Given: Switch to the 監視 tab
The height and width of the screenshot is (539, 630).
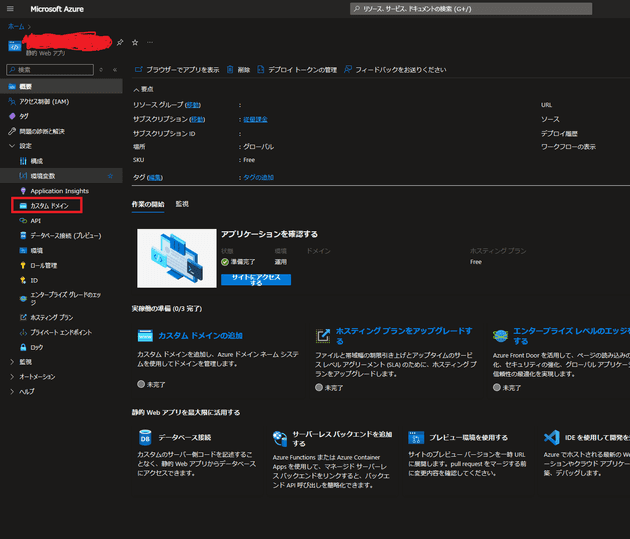Looking at the screenshot, I should (x=182, y=204).
